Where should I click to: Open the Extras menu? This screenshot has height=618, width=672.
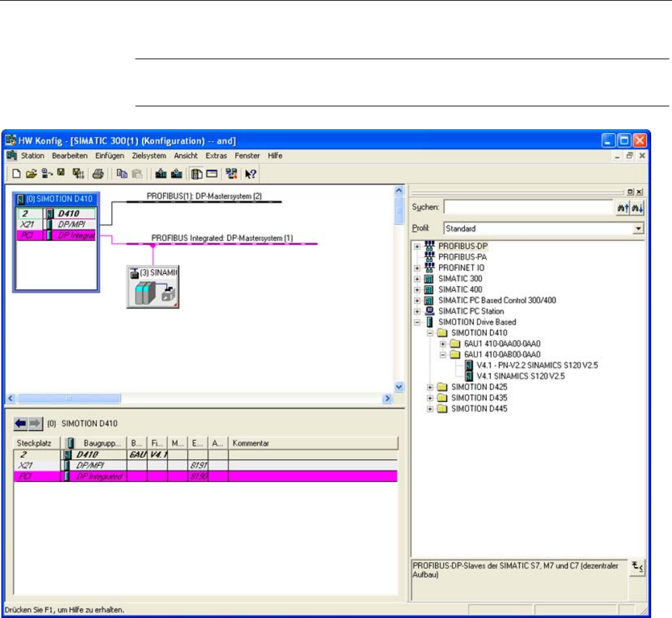click(x=216, y=156)
